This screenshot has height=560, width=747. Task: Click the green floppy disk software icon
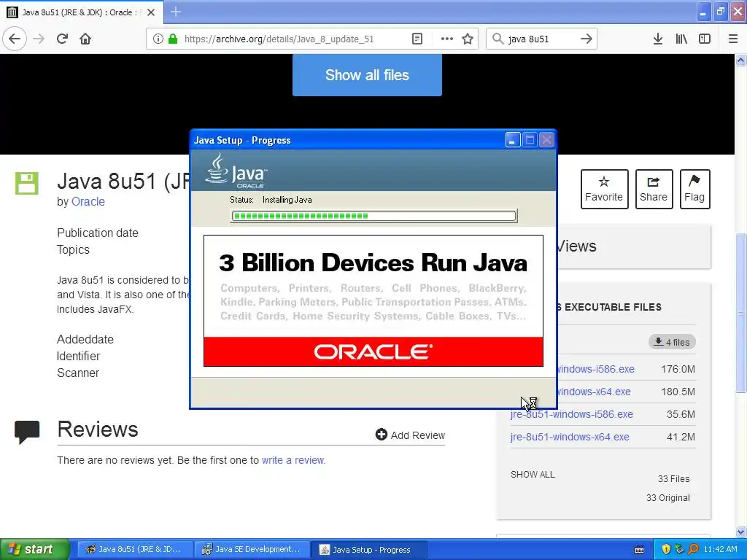coord(27,183)
